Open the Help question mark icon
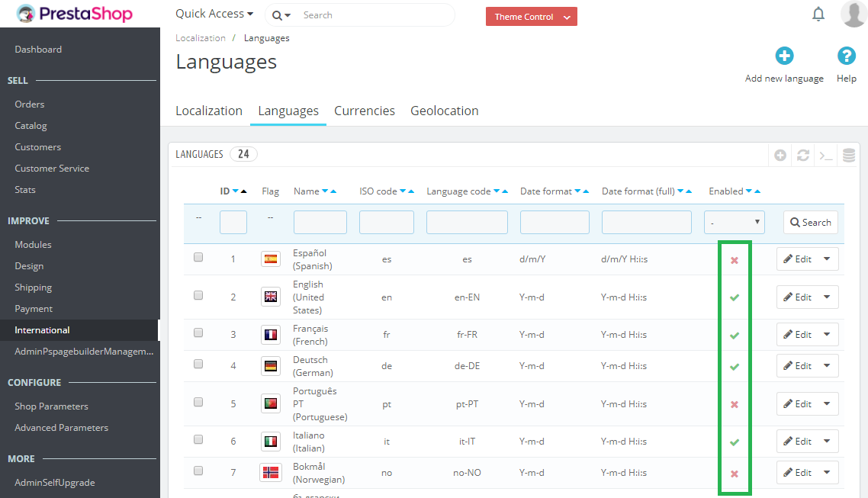The image size is (868, 498). [x=846, y=56]
